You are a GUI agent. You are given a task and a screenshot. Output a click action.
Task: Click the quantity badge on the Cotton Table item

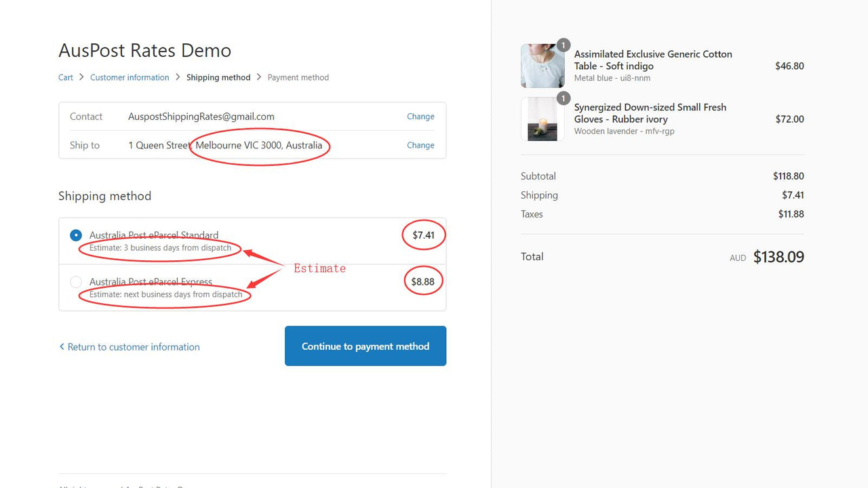[x=564, y=45]
